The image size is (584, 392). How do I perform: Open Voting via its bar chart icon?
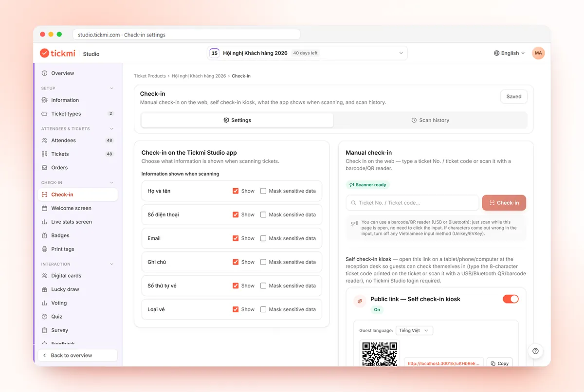coord(45,303)
